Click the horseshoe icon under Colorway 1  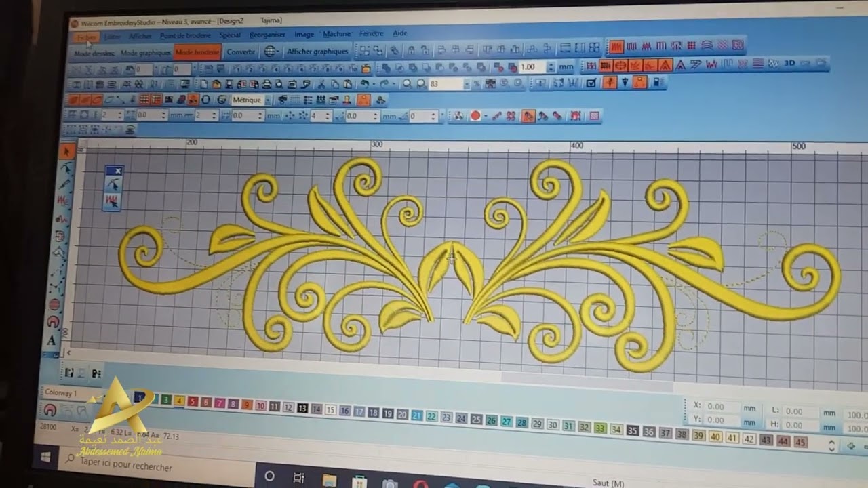50,410
